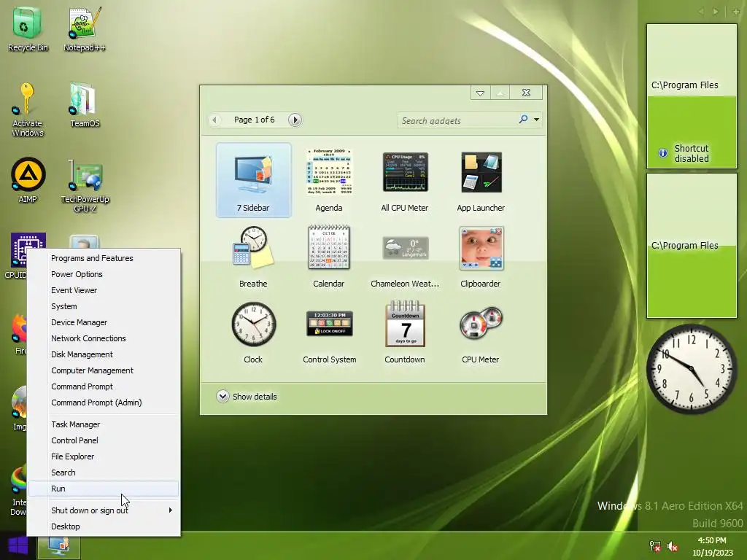This screenshot has width=747, height=560.
Task: Open Network Connections menu entry
Action: point(104,338)
